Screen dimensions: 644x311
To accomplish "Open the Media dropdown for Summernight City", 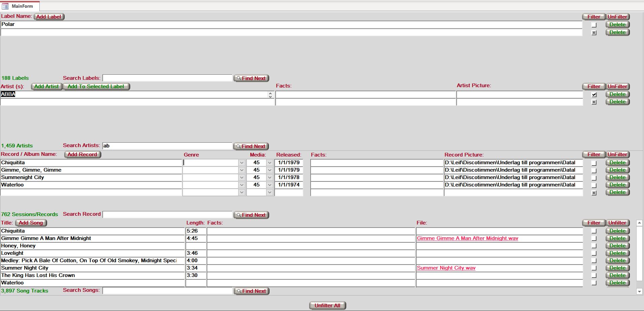I will pos(270,177).
